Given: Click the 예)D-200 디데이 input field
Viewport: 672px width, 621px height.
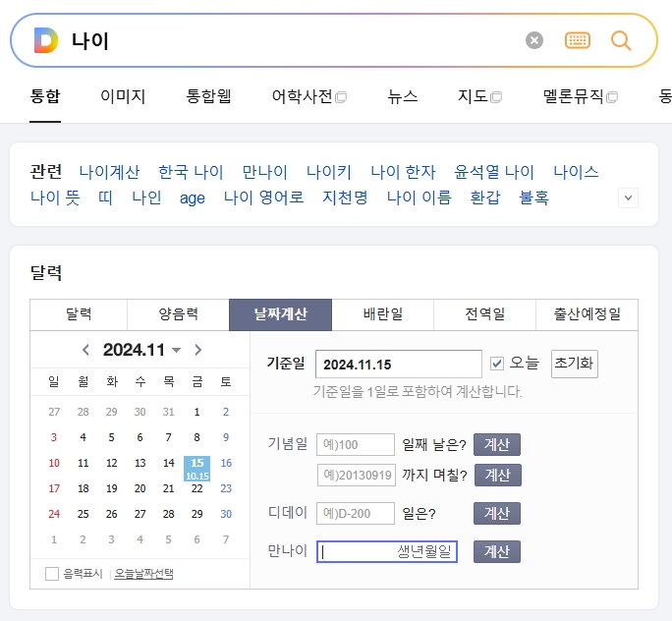Looking at the screenshot, I should point(356,514).
